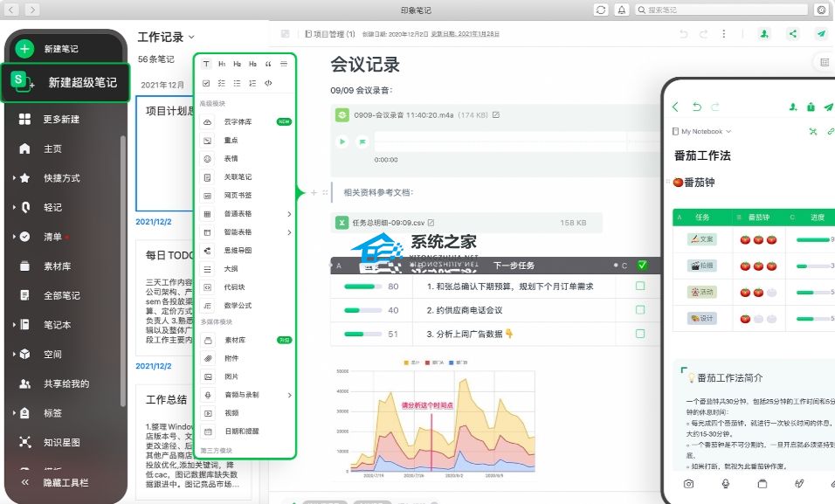
Task: Insert an inline code icon in top row
Action: [268, 83]
